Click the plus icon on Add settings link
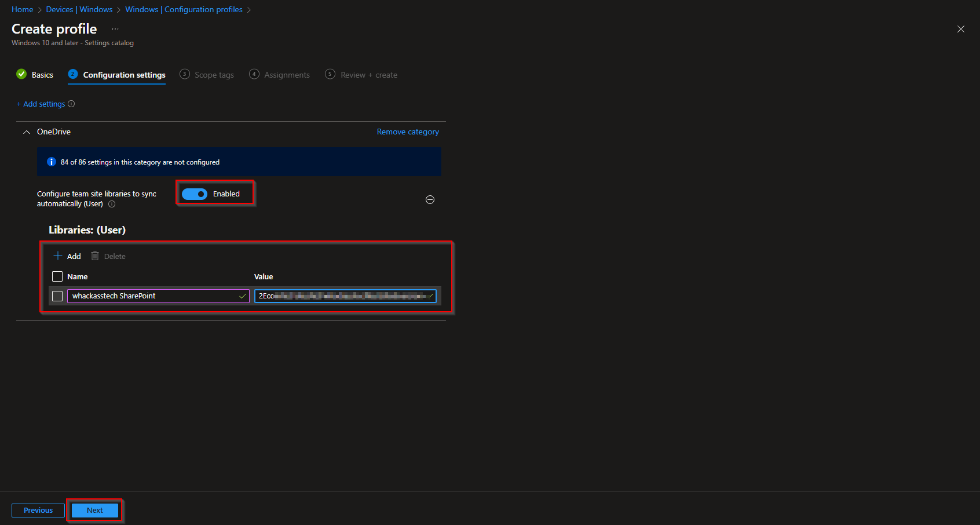This screenshot has width=980, height=525. click(19, 104)
